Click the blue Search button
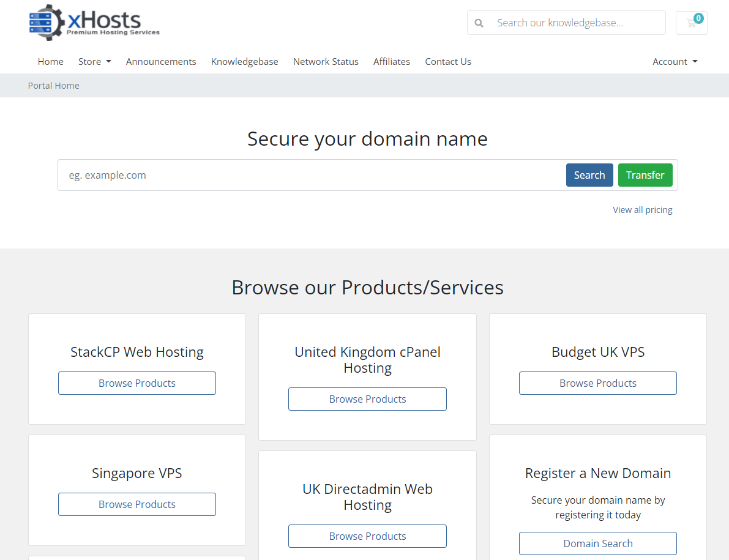Image resolution: width=729 pixels, height=560 pixels. [x=589, y=175]
